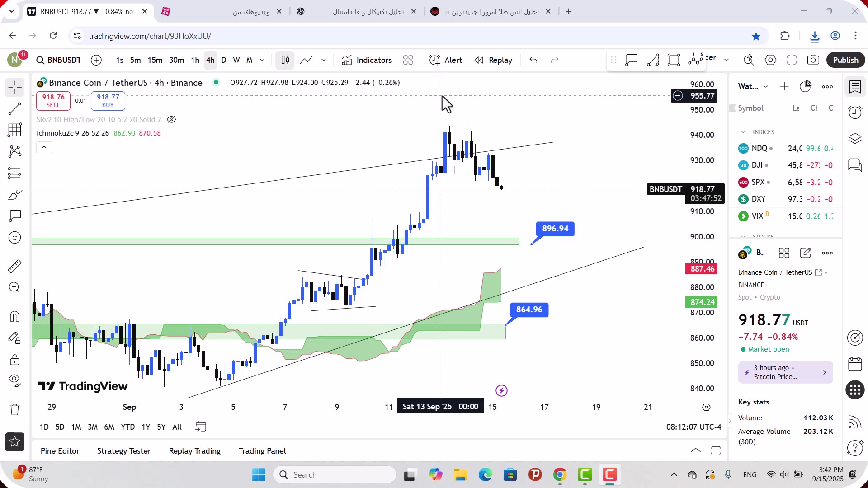The width and height of the screenshot is (868, 488).
Task: Undo the last chart action
Action: [x=533, y=60]
